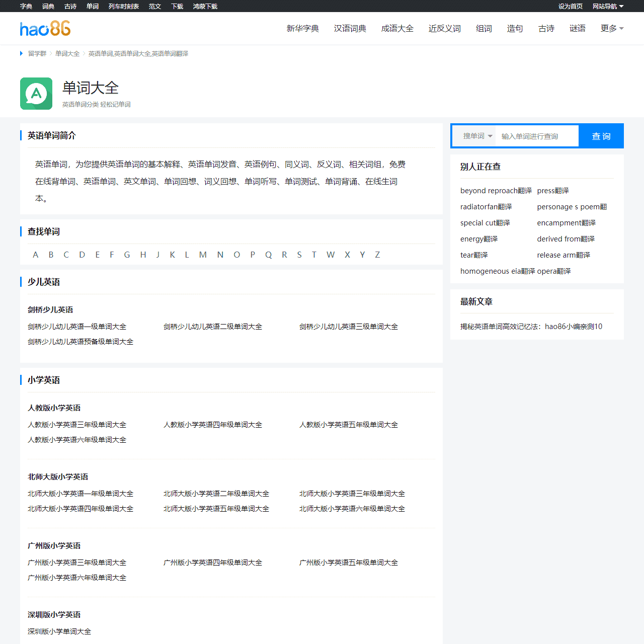The height and width of the screenshot is (644, 644).
Task: Open 人教版小学英语五年级单词大全
Action: (x=348, y=425)
